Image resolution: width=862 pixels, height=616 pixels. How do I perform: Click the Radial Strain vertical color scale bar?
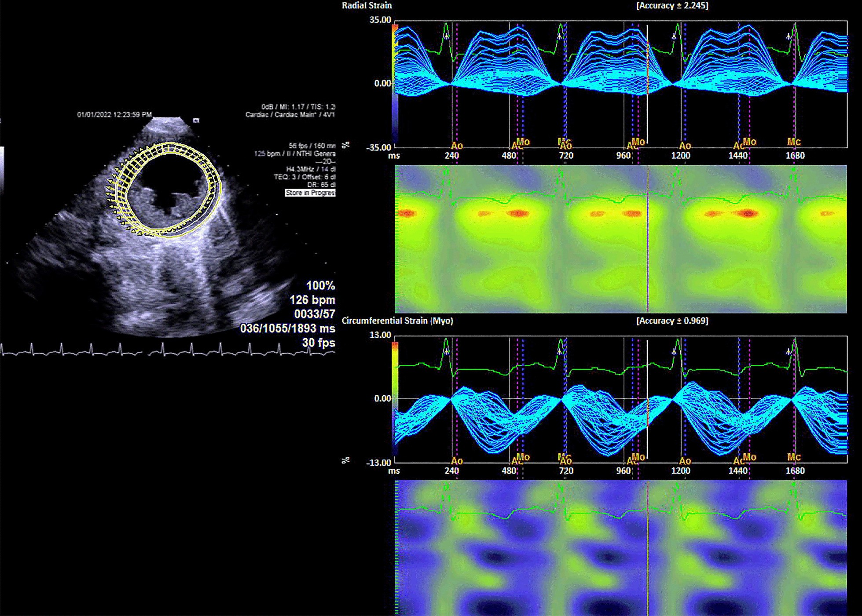395,84
